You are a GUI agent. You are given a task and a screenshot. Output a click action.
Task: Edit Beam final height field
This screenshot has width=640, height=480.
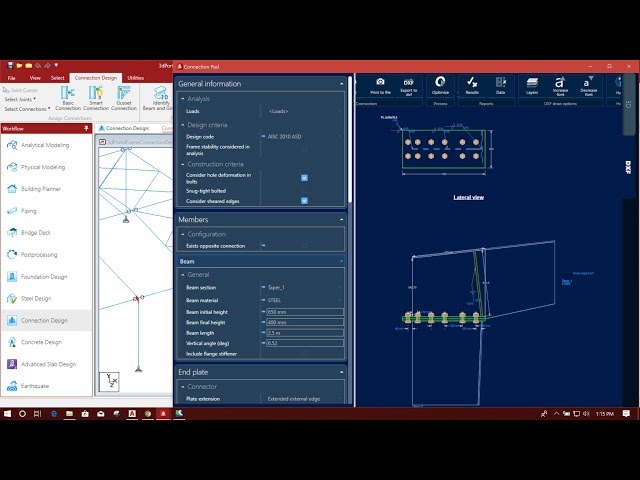[304, 322]
